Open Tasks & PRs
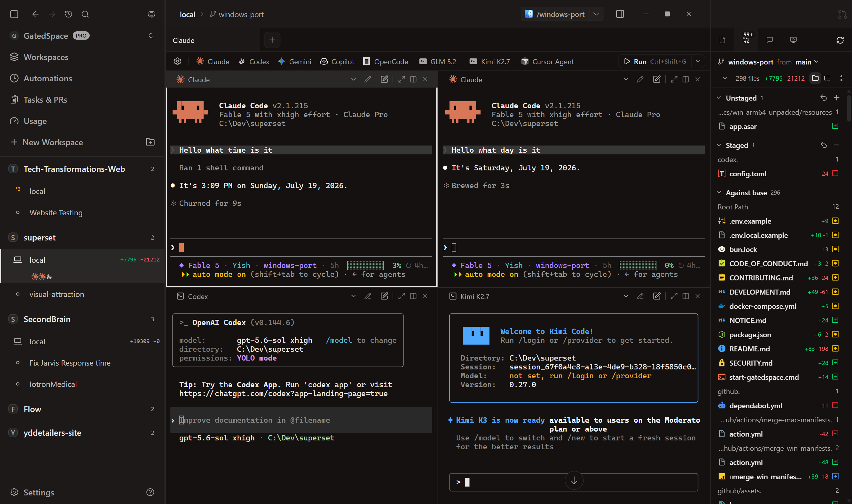This screenshot has width=852, height=504. 45,100
